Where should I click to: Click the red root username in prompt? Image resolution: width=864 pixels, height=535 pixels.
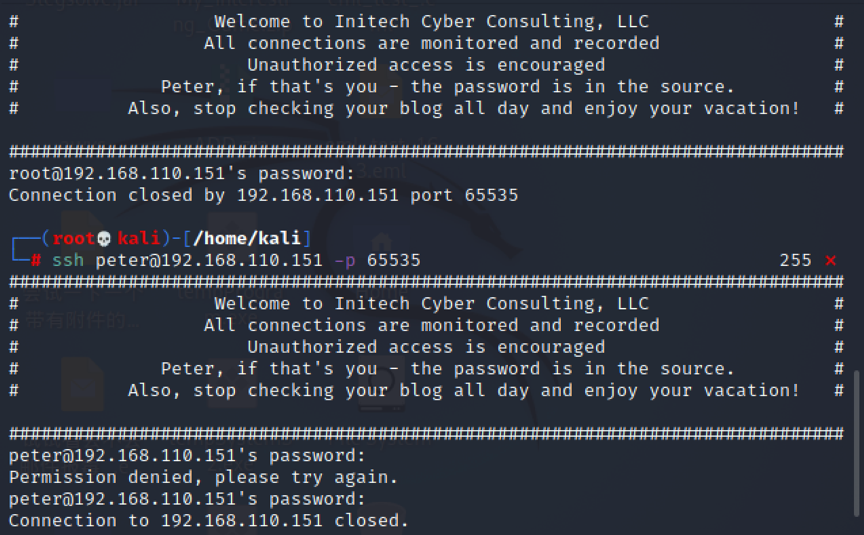click(x=74, y=238)
